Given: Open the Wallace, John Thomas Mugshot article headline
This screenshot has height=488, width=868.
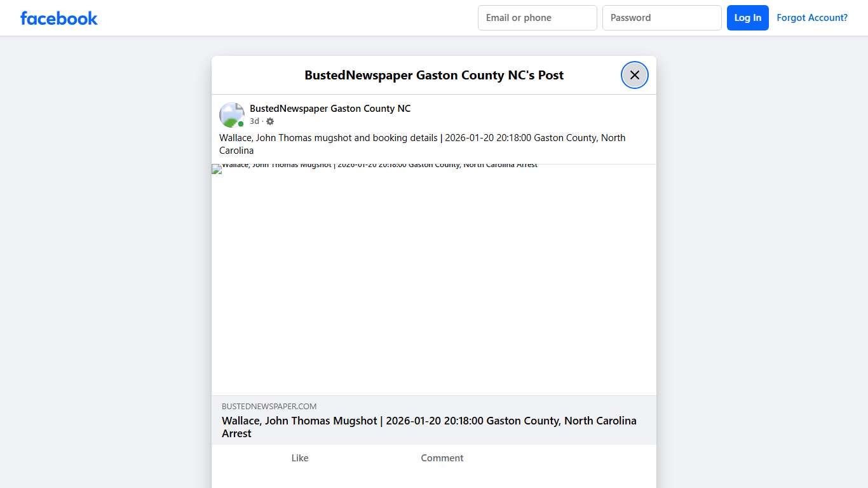Looking at the screenshot, I should pos(429,426).
